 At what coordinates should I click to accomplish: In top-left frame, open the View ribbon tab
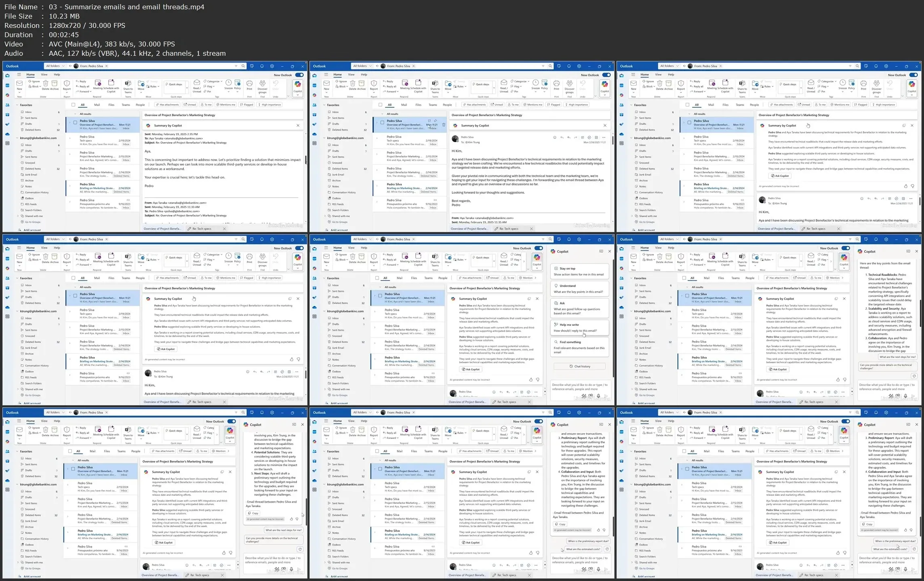[x=44, y=75]
